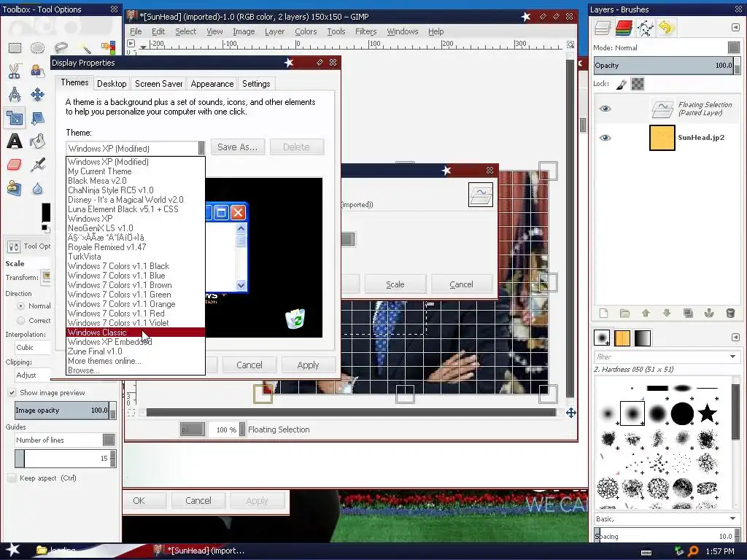
Task: Select the Rectangle Select tool
Action: 15,47
